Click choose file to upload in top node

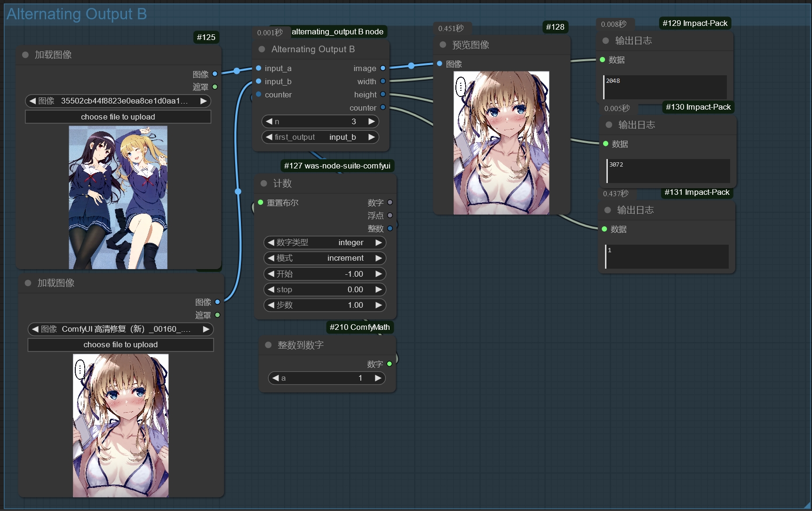(118, 117)
